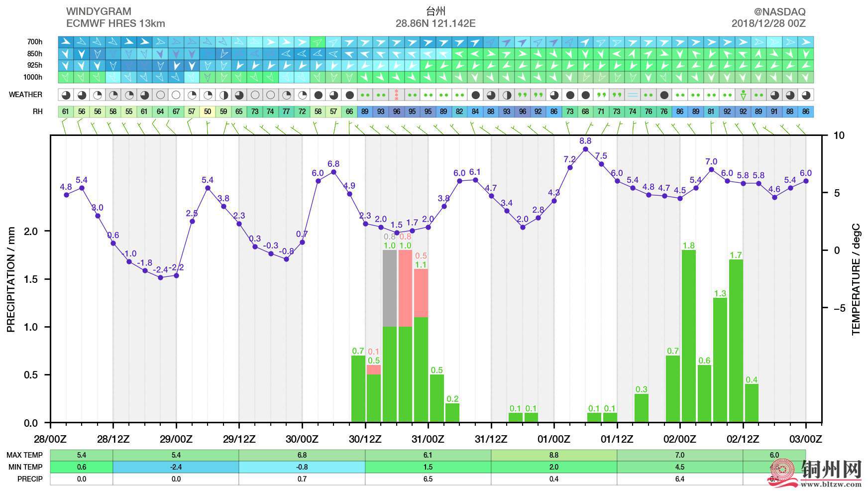Click the 31/00Z time axis tick
The image size is (868, 491).
point(428,439)
